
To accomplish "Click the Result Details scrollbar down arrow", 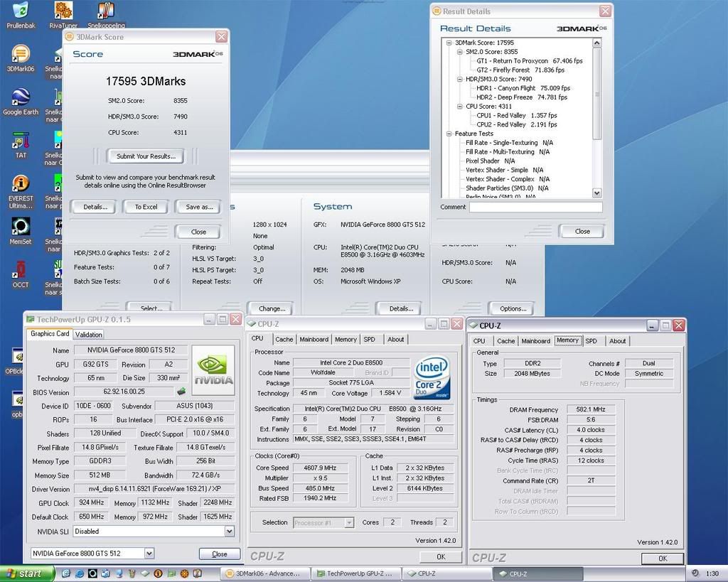I will [x=597, y=193].
